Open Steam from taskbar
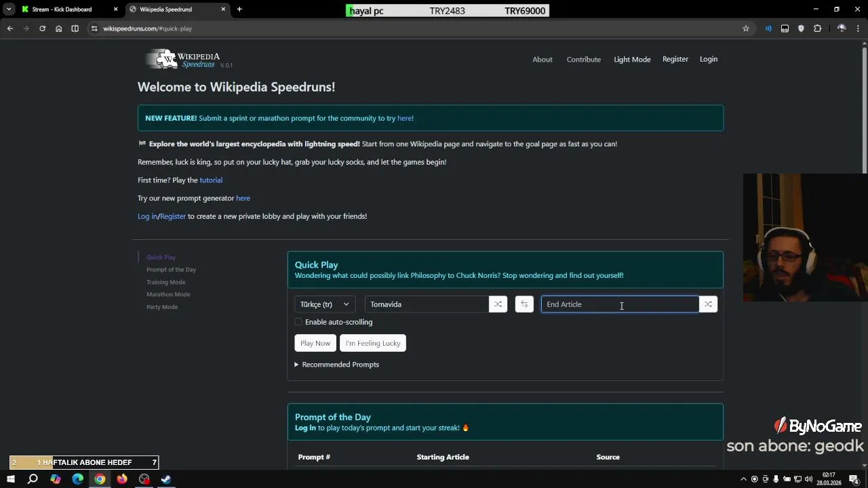 click(x=166, y=479)
